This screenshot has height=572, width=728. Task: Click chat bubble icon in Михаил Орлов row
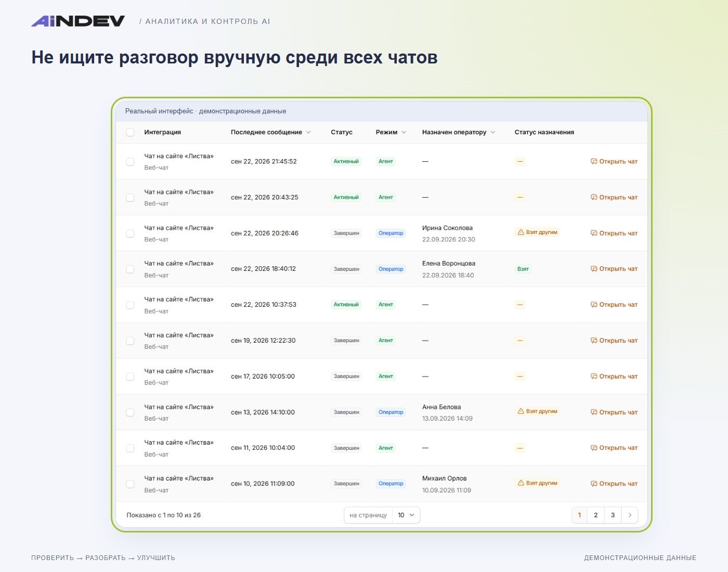coord(594,484)
